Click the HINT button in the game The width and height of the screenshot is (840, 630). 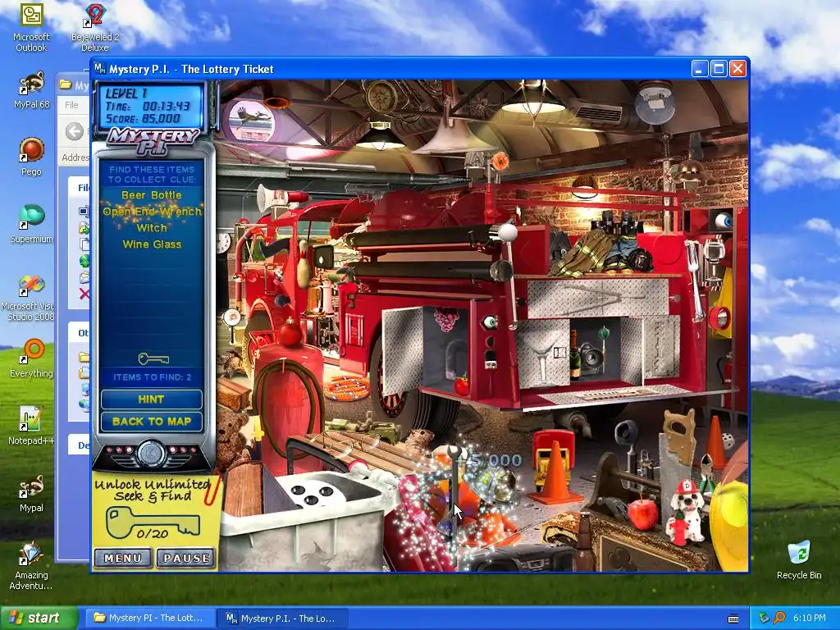(x=151, y=399)
